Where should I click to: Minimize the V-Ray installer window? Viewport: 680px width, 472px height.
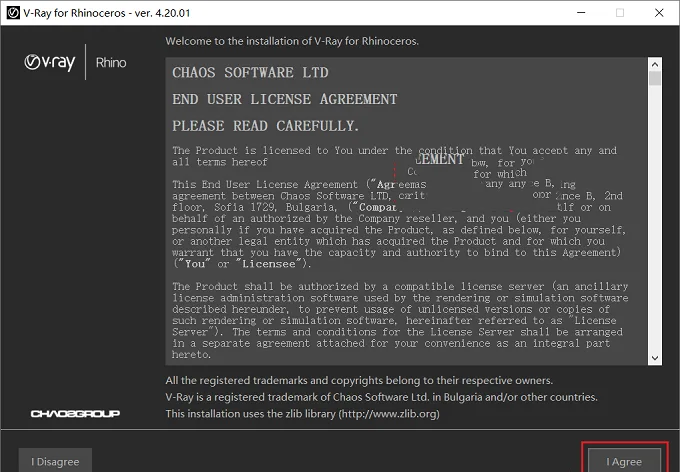point(581,13)
